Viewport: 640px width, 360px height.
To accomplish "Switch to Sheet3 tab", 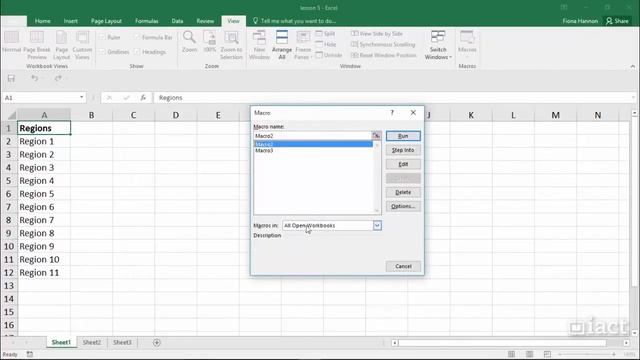I will pos(122,342).
